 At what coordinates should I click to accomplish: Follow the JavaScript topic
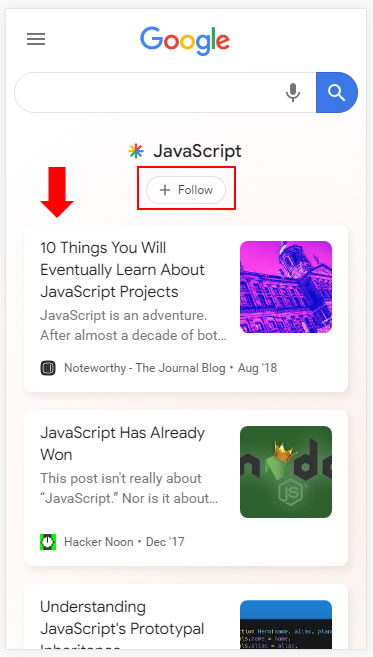click(186, 190)
